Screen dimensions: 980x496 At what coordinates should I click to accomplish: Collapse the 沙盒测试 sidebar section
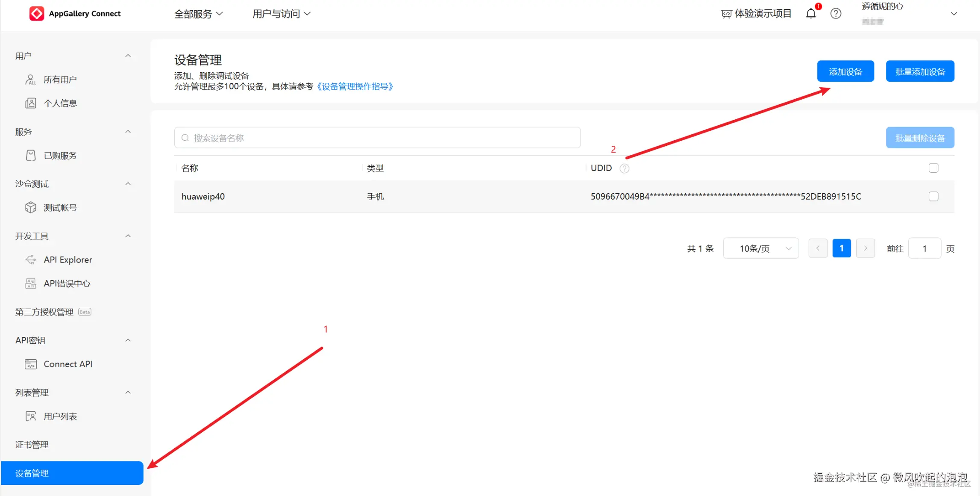(128, 184)
